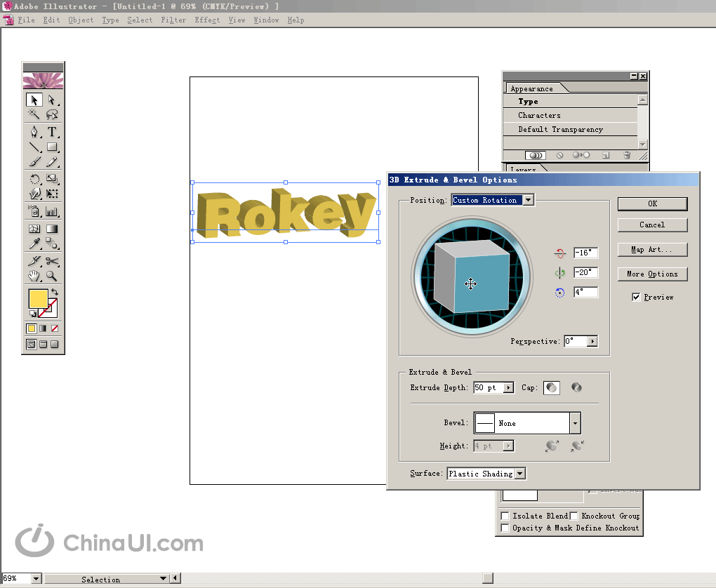
Task: Apply solid Color fill mode button
Action: [x=31, y=328]
